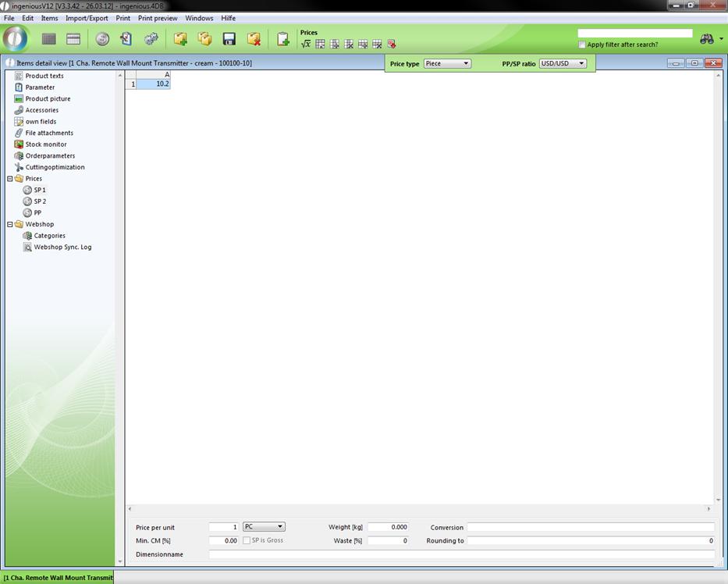Screen dimensions: 728x584
Task: Click the Dimensionname input field
Action: point(460,554)
